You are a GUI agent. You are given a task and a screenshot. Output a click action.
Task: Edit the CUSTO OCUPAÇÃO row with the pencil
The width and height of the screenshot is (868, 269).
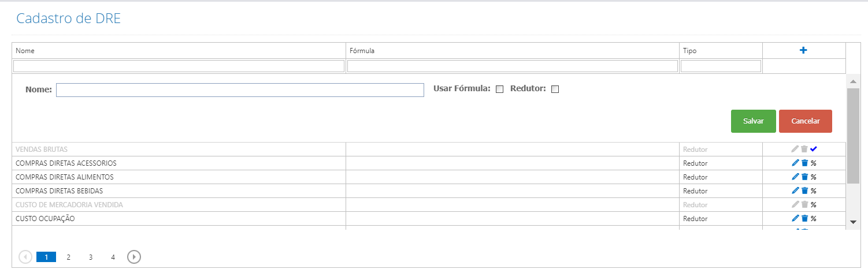point(795,218)
